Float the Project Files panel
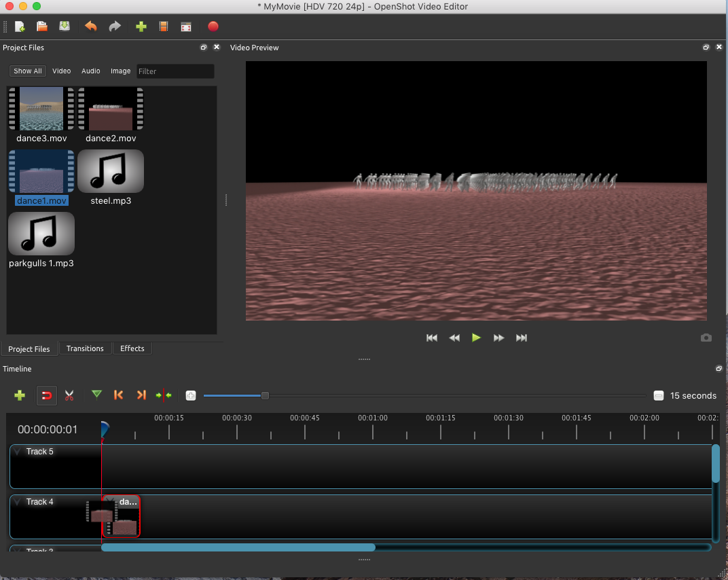The height and width of the screenshot is (580, 728). [203, 48]
